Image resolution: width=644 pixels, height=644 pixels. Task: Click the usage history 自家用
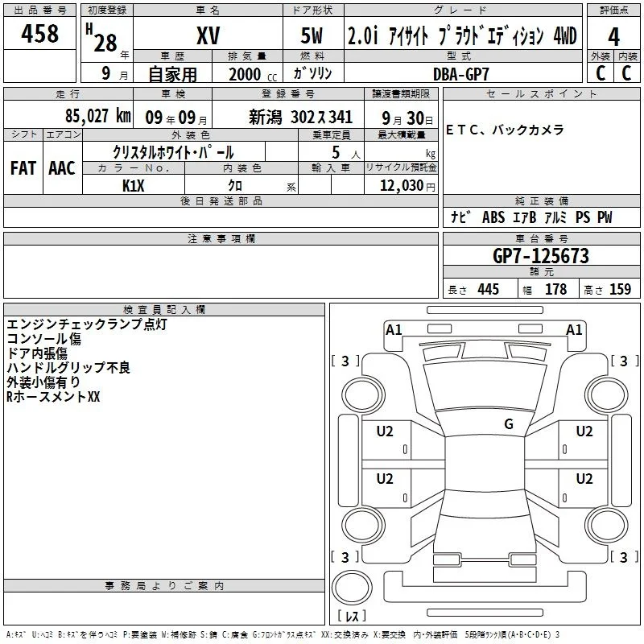click(172, 74)
